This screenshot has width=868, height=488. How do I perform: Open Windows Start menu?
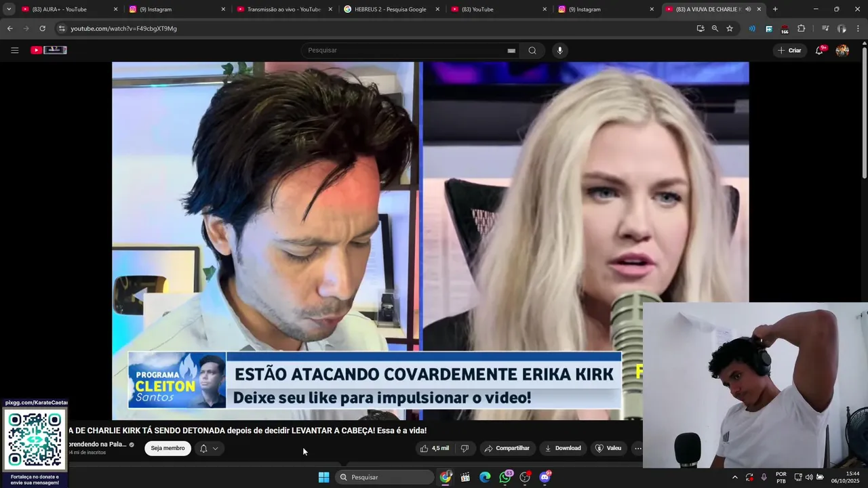(324, 477)
